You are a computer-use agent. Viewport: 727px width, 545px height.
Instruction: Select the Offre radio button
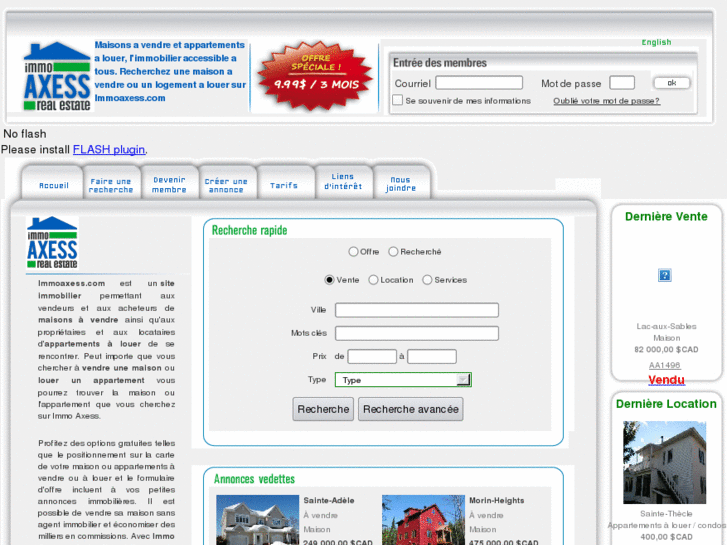click(353, 251)
